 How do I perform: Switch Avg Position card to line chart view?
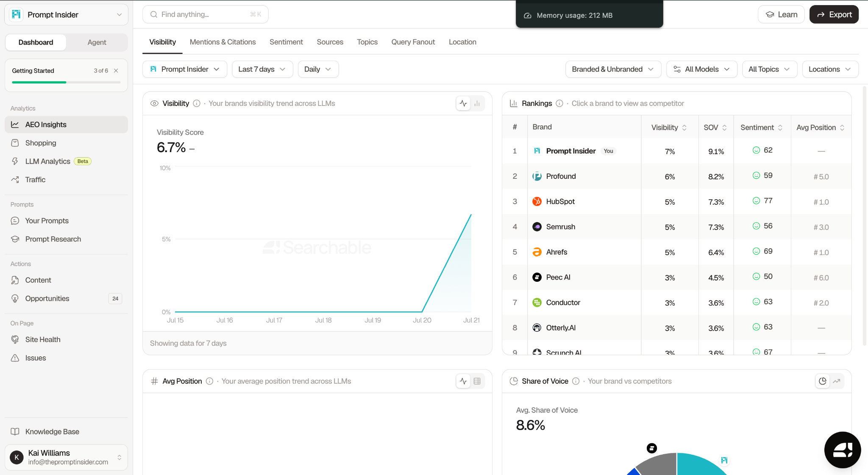463,381
